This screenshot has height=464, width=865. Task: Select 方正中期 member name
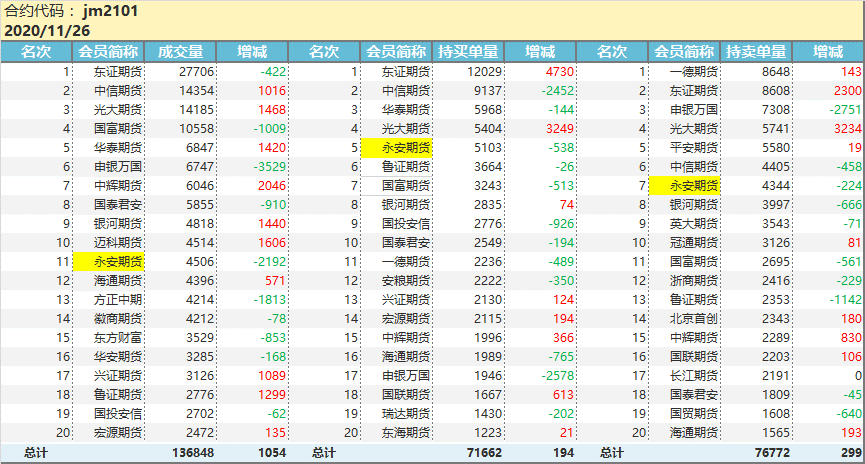point(118,300)
